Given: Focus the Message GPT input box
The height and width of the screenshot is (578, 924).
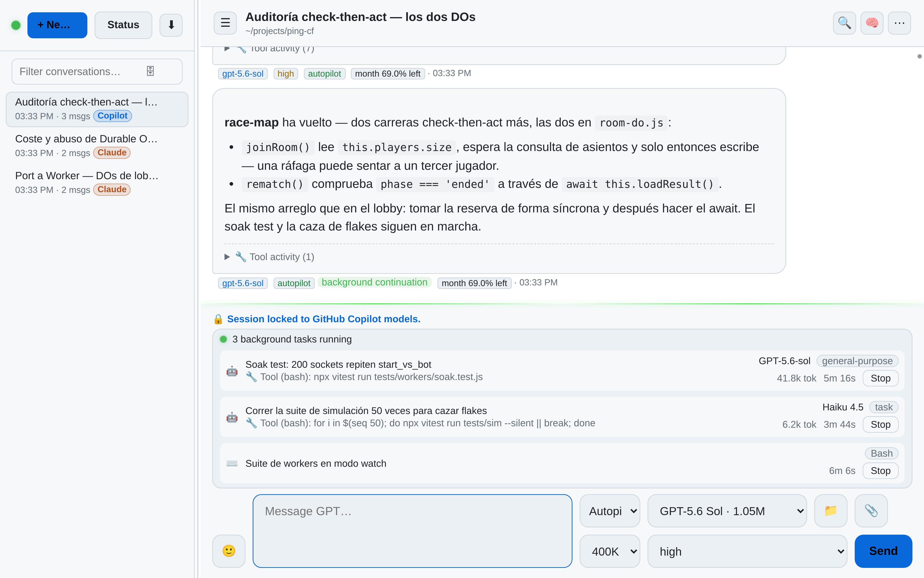Looking at the screenshot, I should (412, 531).
